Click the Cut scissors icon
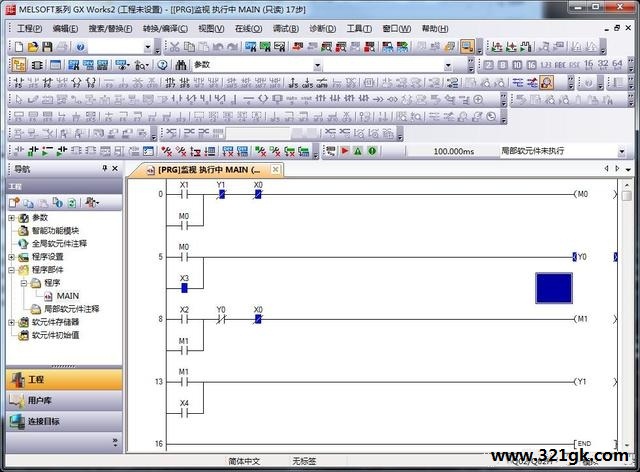640x472 pixels. point(175,47)
